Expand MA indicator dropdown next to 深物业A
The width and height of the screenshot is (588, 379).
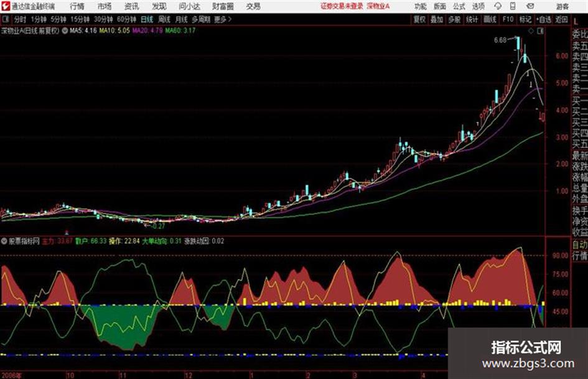[65, 30]
